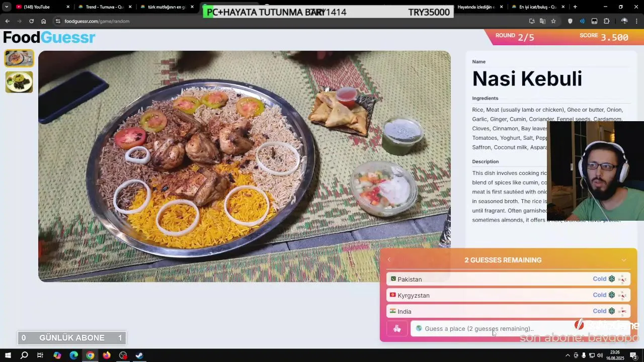Go to browser home page

click(43, 21)
